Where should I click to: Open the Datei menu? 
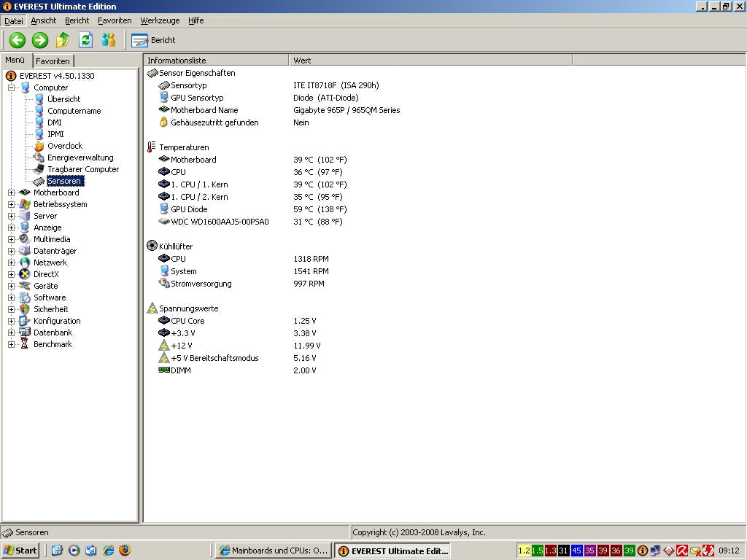point(13,20)
